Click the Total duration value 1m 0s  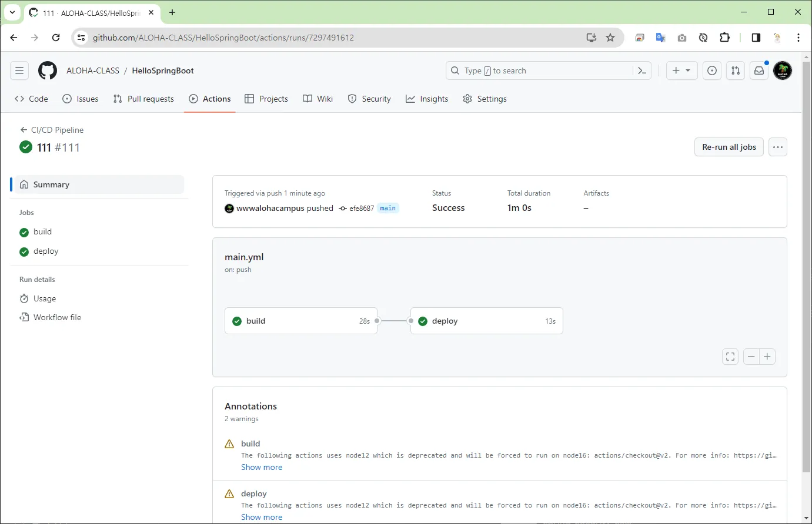519,208
